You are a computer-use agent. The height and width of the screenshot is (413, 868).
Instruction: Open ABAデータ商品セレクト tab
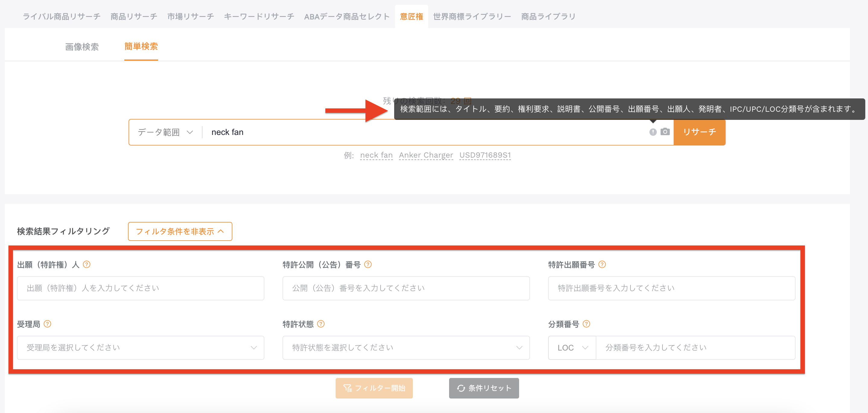(347, 16)
